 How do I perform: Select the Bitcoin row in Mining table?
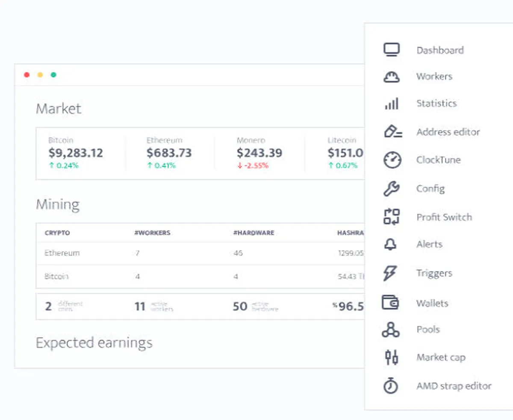click(200, 276)
